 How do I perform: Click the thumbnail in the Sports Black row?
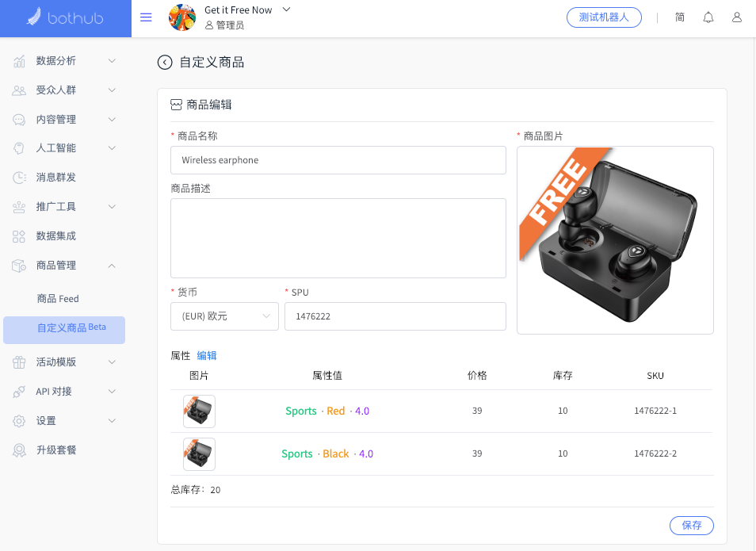pos(199,454)
